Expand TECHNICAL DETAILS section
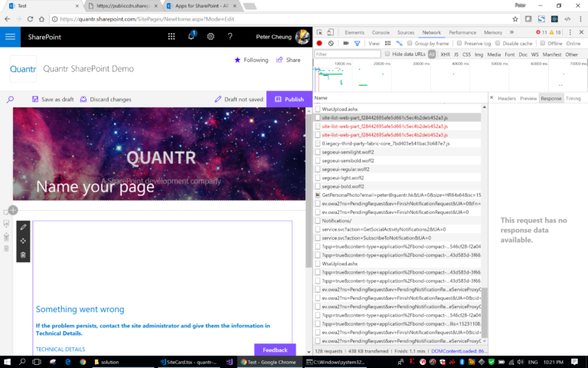588x368 pixels. [x=60, y=350]
